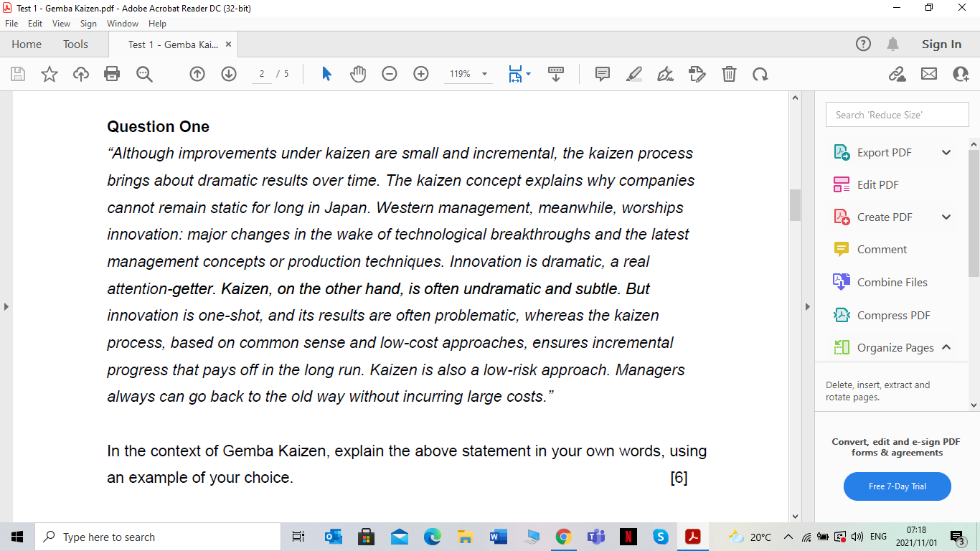The width and height of the screenshot is (980, 551).
Task: Collapse the right tools pane arrow
Action: pyautogui.click(x=808, y=306)
